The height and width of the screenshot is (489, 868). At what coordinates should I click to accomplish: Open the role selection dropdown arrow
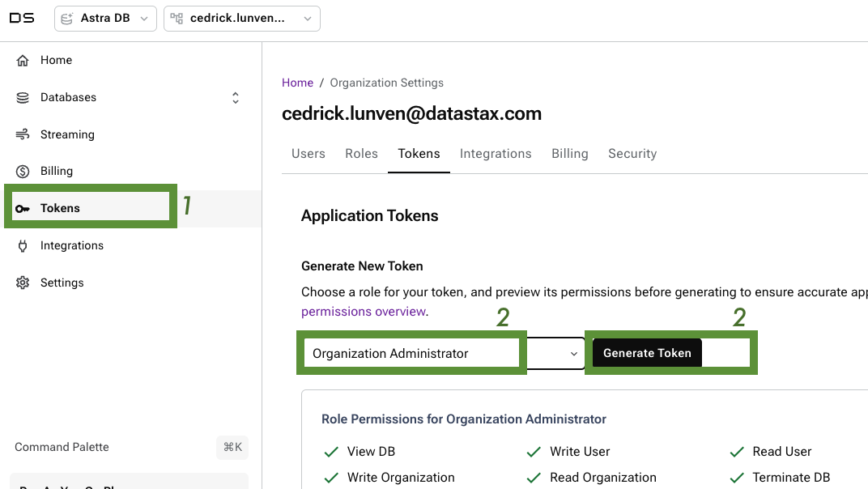(x=574, y=354)
